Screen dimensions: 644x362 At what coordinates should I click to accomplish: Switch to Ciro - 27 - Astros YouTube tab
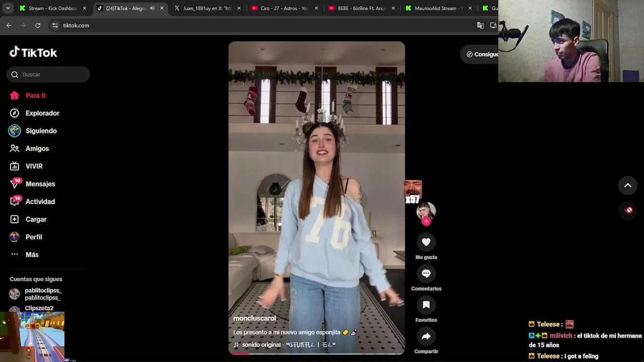[285, 8]
